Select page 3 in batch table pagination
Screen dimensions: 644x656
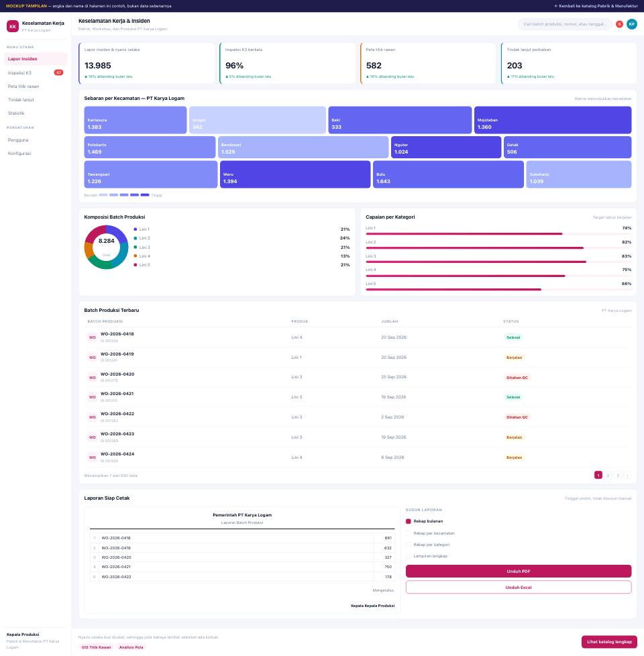[x=618, y=476]
